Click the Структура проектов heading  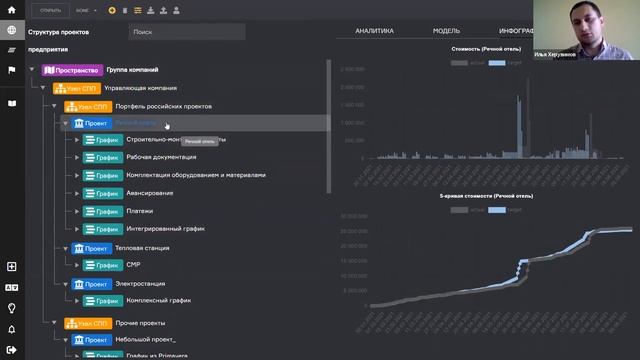[x=58, y=32]
